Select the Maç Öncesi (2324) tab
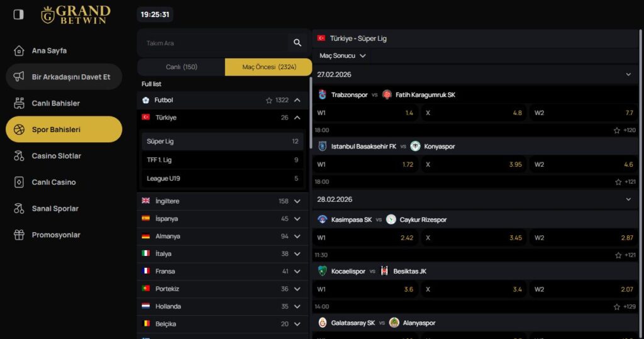This screenshot has height=339, width=644. (269, 67)
